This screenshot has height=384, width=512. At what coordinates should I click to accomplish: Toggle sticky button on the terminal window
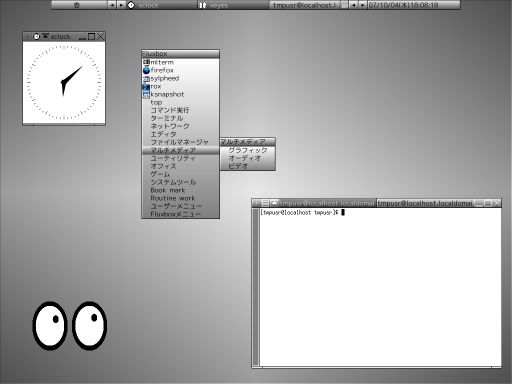tap(257, 203)
